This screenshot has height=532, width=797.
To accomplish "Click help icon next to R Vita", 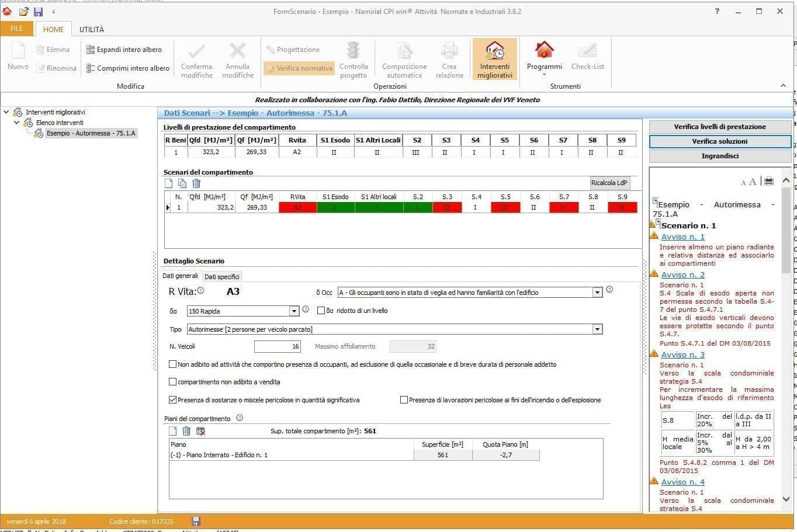I will tap(200, 290).
